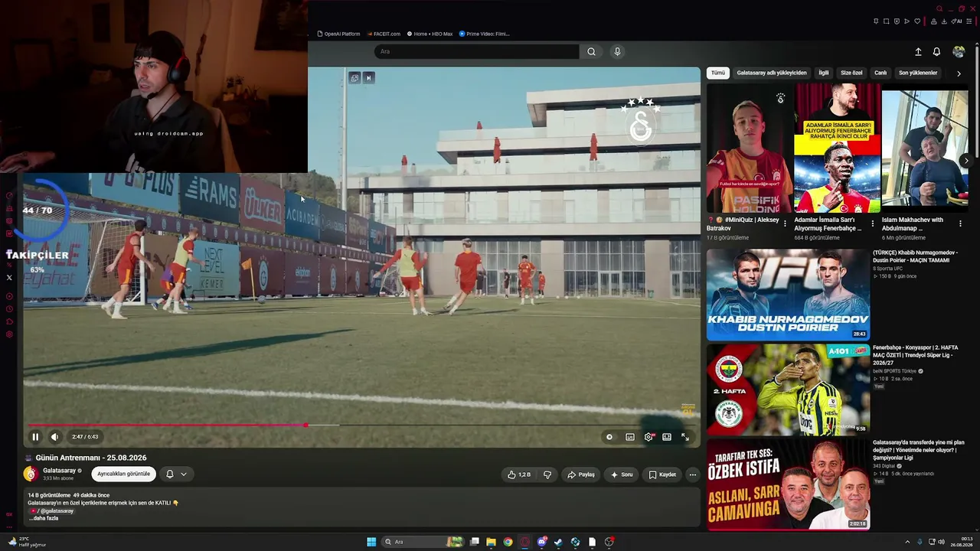Select the Tümü filter chip
The width and height of the screenshot is (980, 551).
point(717,73)
